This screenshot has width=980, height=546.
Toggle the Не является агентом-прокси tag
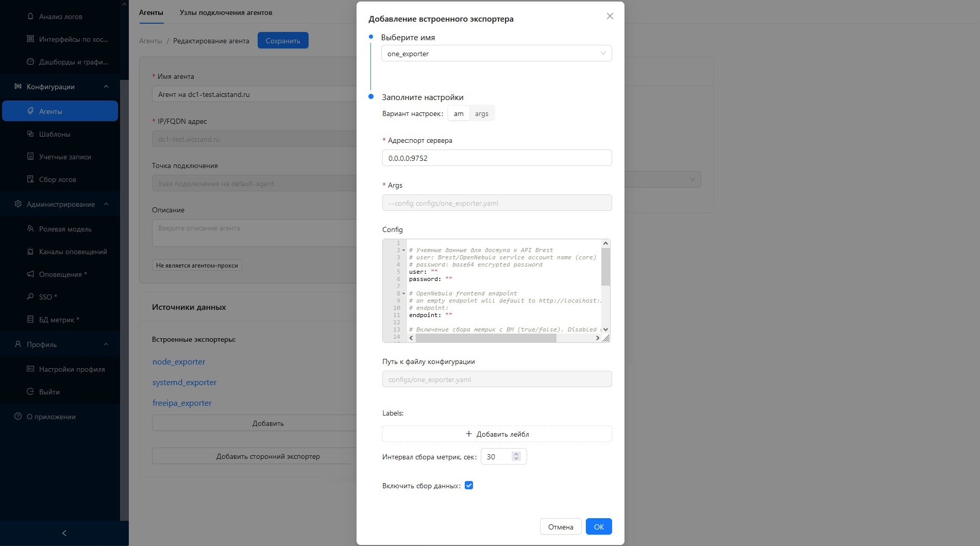(197, 266)
